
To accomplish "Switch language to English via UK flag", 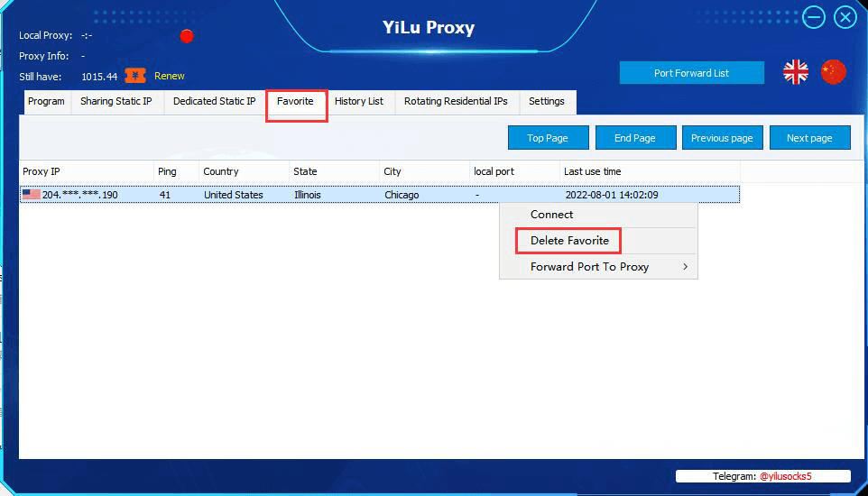I will tap(796, 72).
